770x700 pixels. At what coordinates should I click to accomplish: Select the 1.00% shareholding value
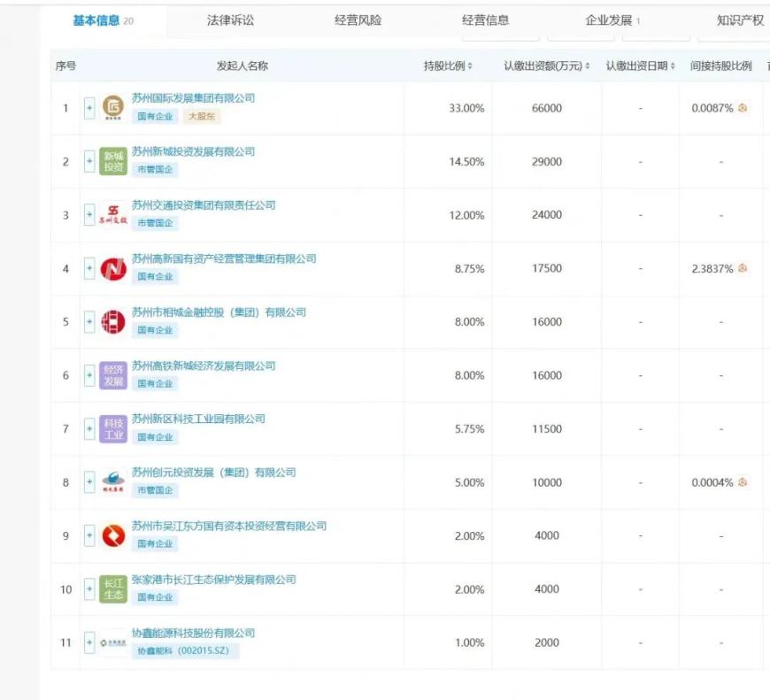(469, 642)
